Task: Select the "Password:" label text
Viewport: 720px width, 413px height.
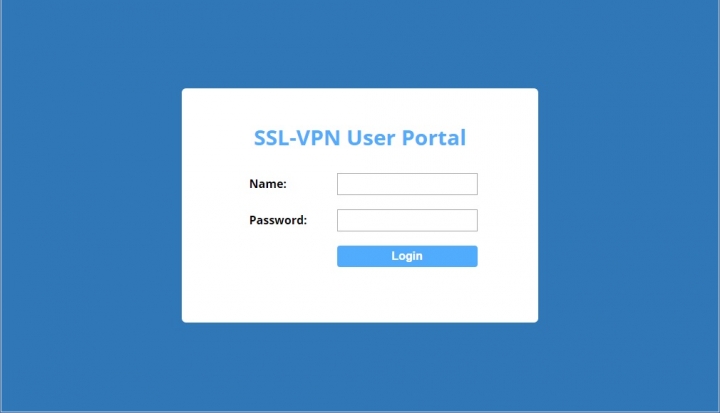Action: click(278, 220)
